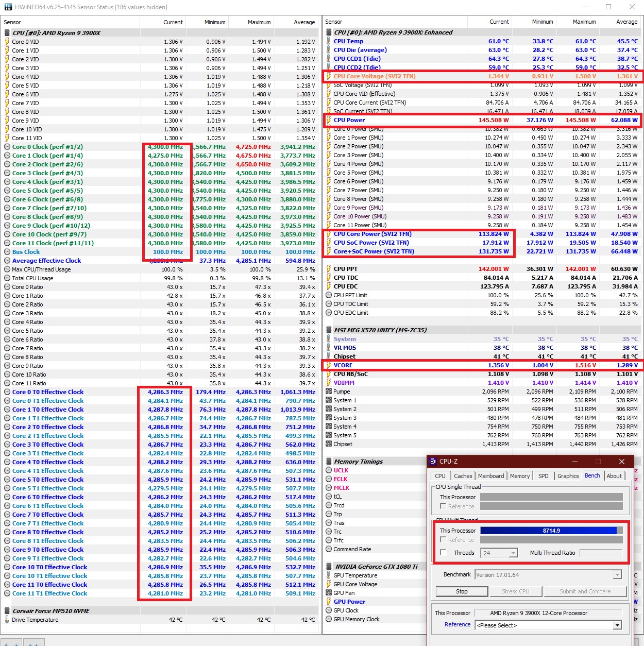Select the Core 11 Ratio row
The width and height of the screenshot is (644, 647).
tap(160, 383)
